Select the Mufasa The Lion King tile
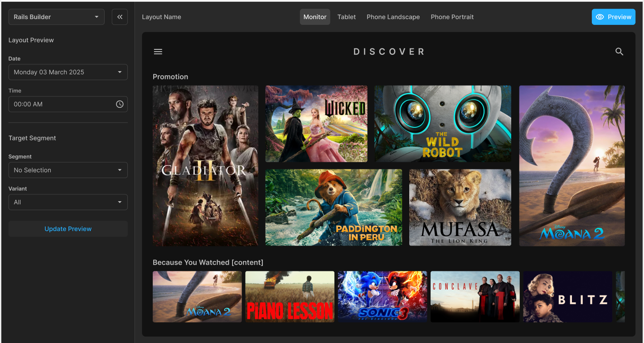644x343 pixels. 460,208
